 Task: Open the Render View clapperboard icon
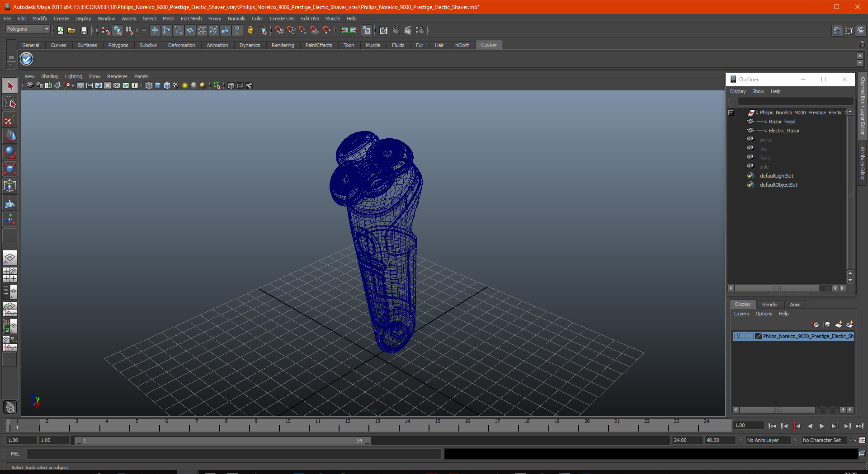[383, 30]
